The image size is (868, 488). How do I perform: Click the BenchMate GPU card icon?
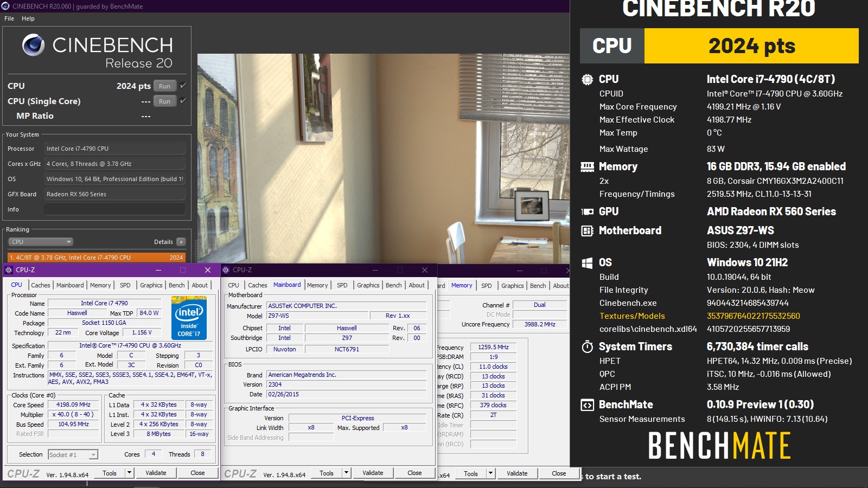point(587,212)
